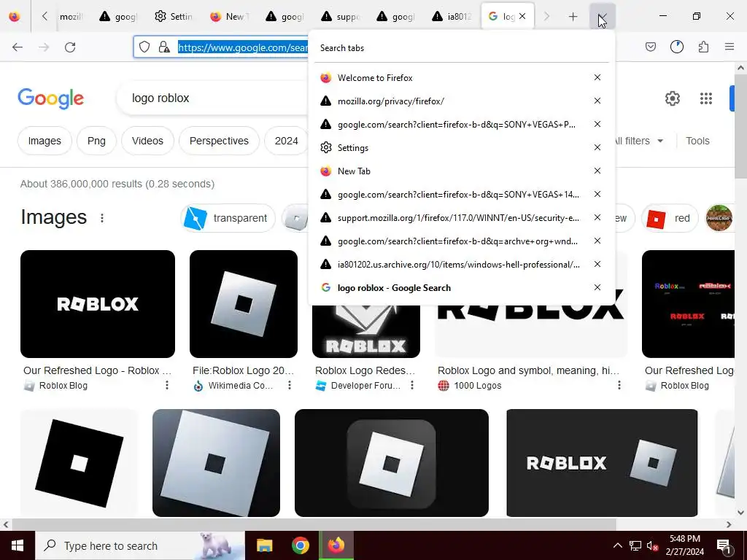Screen dimensions: 747x560
Task: Close archve+org search tab from list
Action: (597, 241)
